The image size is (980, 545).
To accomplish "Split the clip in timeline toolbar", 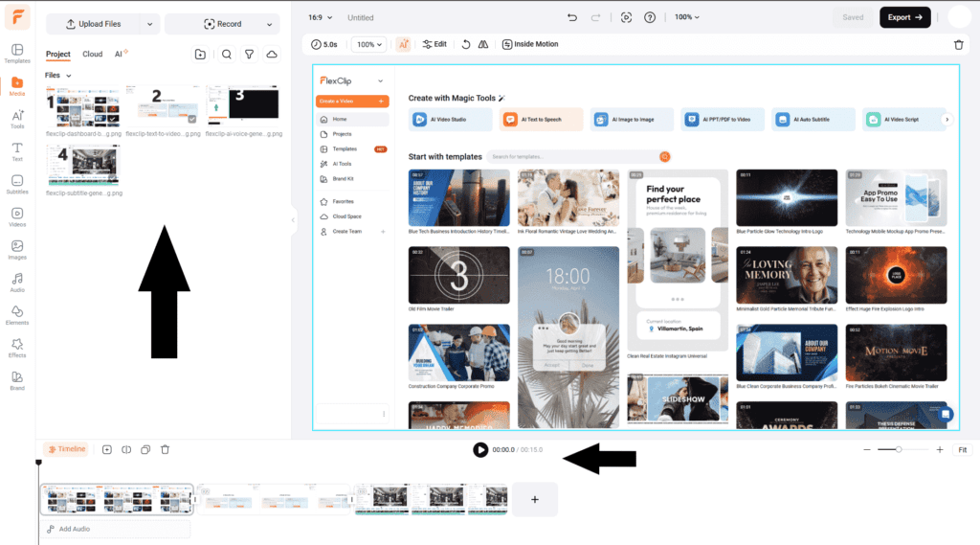I will (126, 449).
